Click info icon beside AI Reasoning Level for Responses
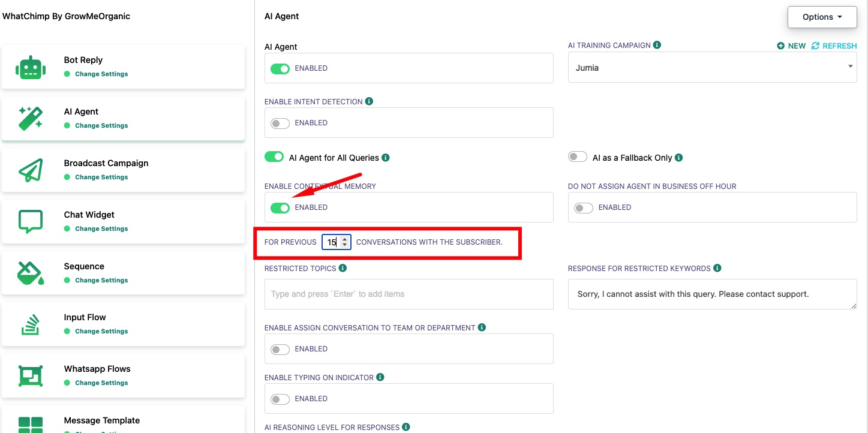868x433 pixels. (406, 427)
